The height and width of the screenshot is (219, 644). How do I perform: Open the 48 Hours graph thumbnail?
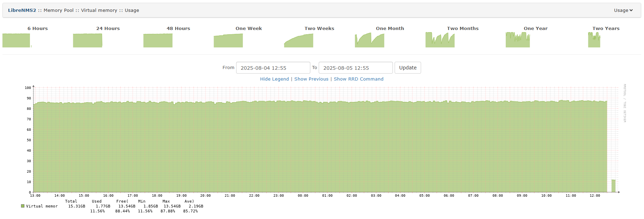[158, 40]
